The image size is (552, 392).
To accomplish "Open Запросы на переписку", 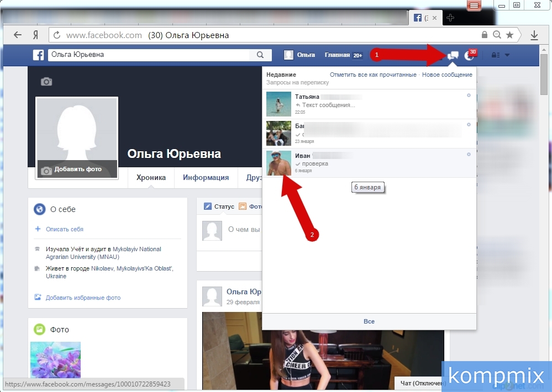I will [x=297, y=82].
